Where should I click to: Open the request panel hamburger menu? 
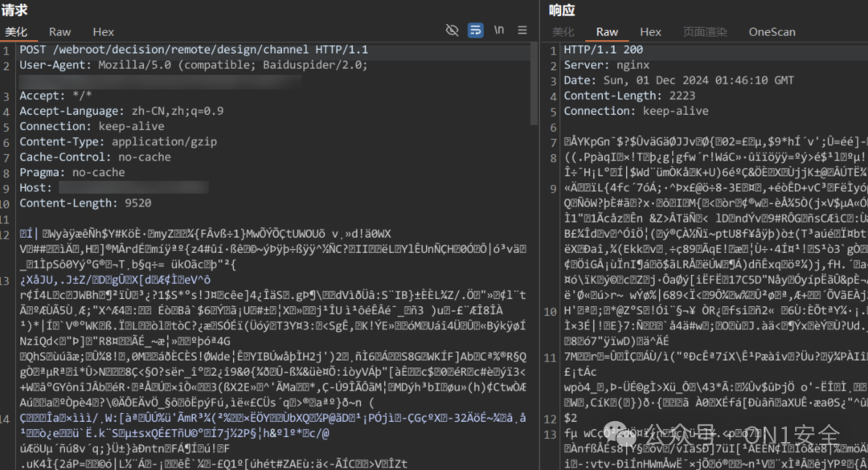[522, 31]
